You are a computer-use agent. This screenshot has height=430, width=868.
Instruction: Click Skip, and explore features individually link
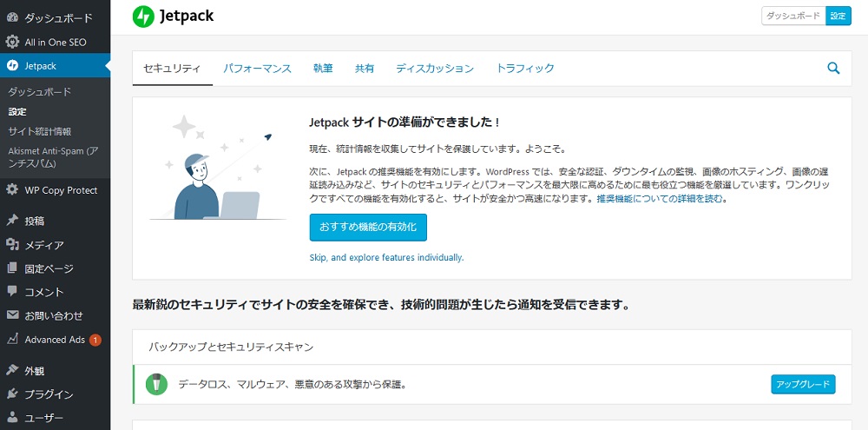pyautogui.click(x=386, y=258)
